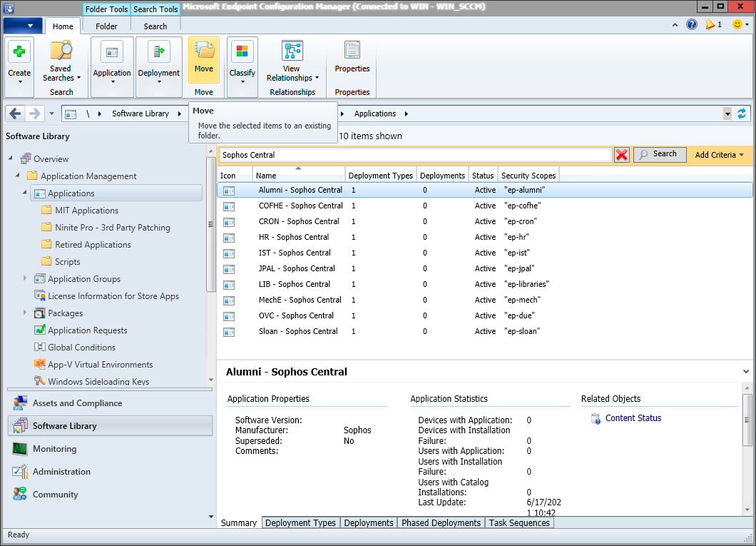Open Application Requests node
This screenshot has width=756, height=546.
pyautogui.click(x=87, y=330)
